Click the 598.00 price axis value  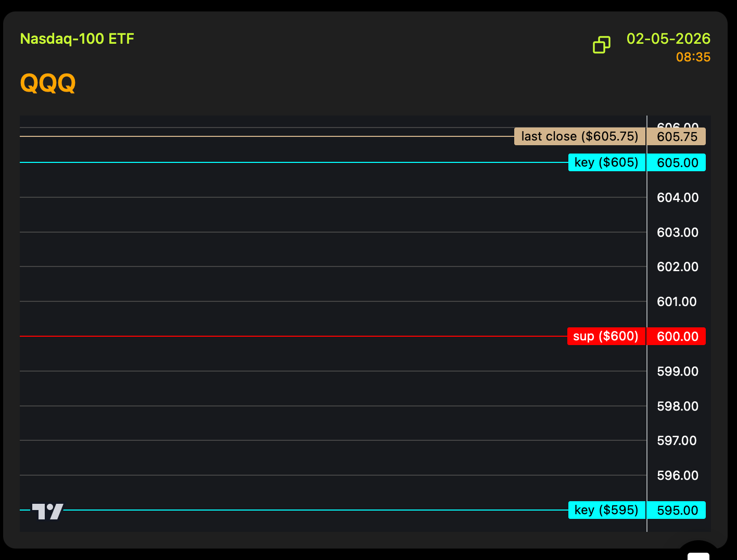(678, 406)
